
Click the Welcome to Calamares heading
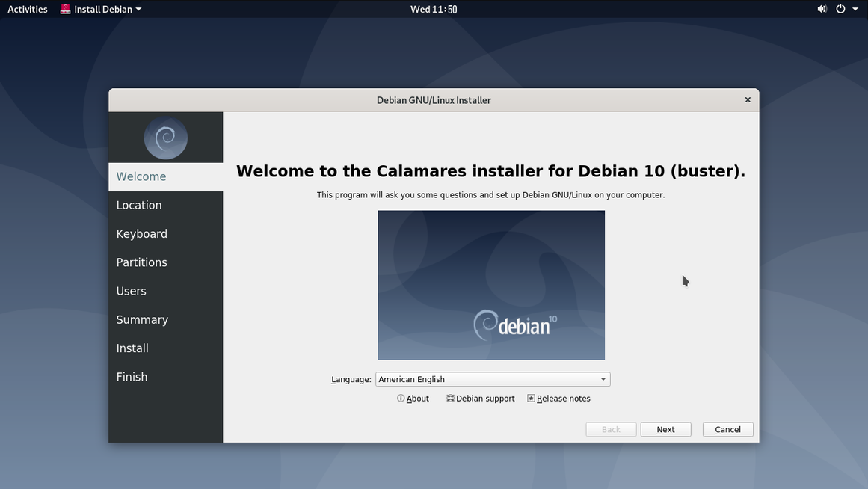491,171
